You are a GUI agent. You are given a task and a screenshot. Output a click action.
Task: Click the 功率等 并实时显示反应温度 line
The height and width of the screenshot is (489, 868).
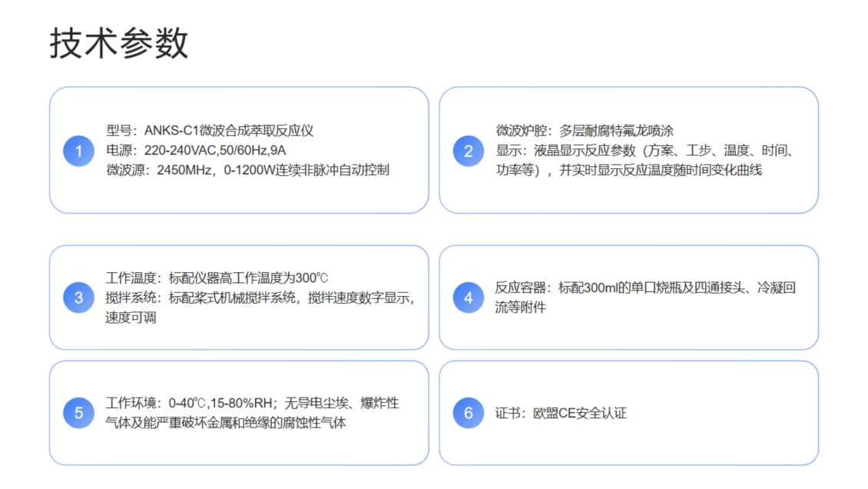(628, 170)
